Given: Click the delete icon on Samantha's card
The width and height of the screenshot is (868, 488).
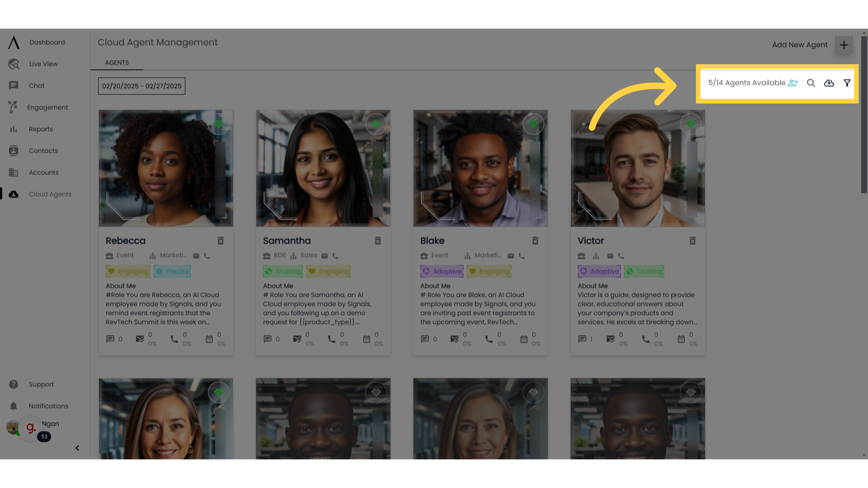Looking at the screenshot, I should pos(378,241).
